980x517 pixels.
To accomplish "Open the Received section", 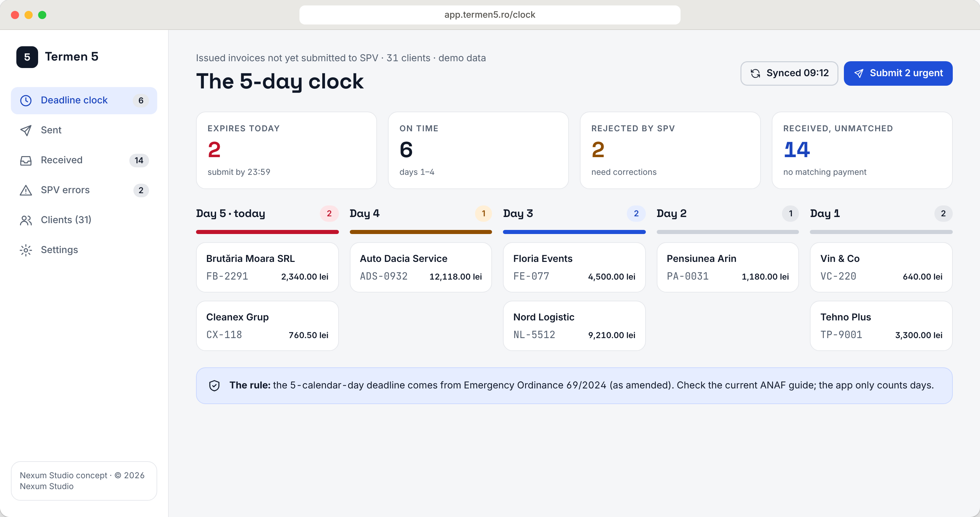I will (84, 161).
